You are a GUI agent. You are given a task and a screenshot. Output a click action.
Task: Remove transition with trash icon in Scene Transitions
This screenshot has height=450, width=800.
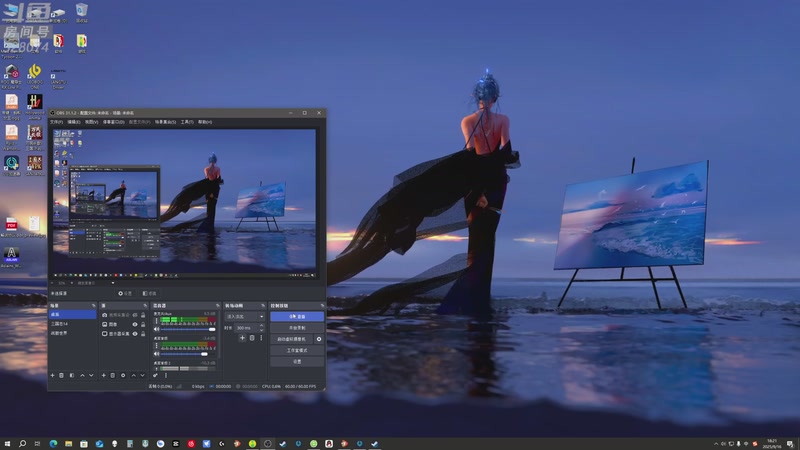click(x=252, y=338)
